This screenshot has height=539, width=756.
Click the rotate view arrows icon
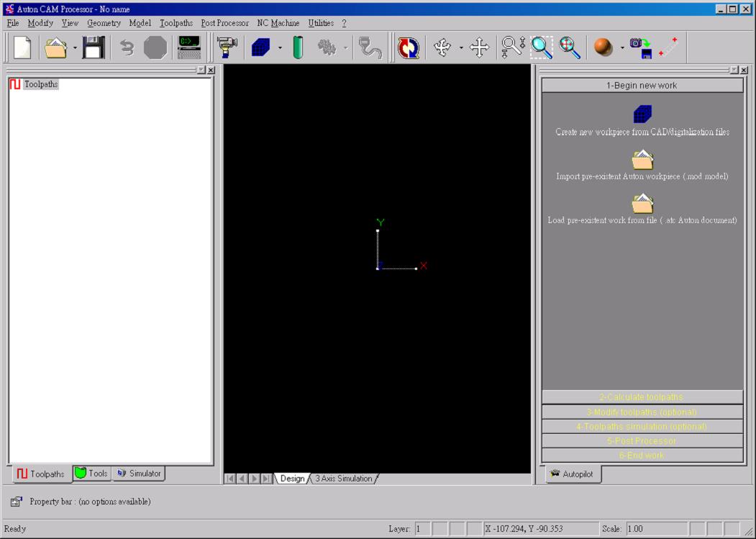coord(442,47)
